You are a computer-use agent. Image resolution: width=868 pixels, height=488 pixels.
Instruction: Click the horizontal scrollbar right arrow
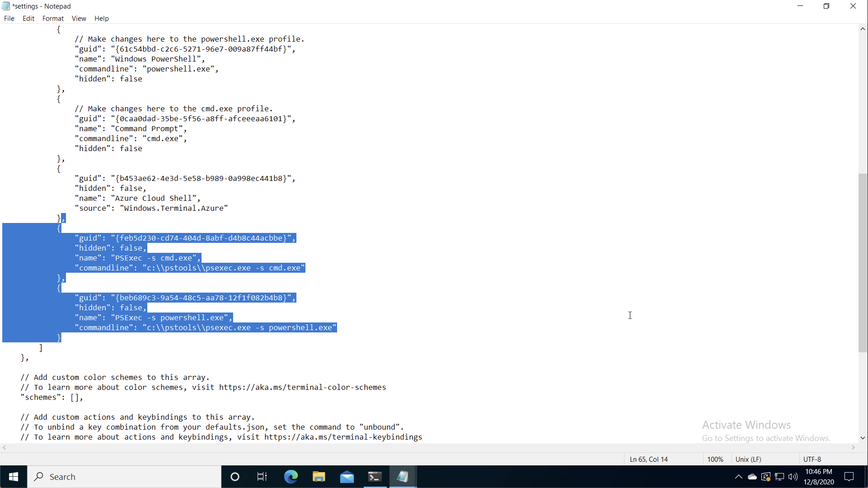click(853, 448)
